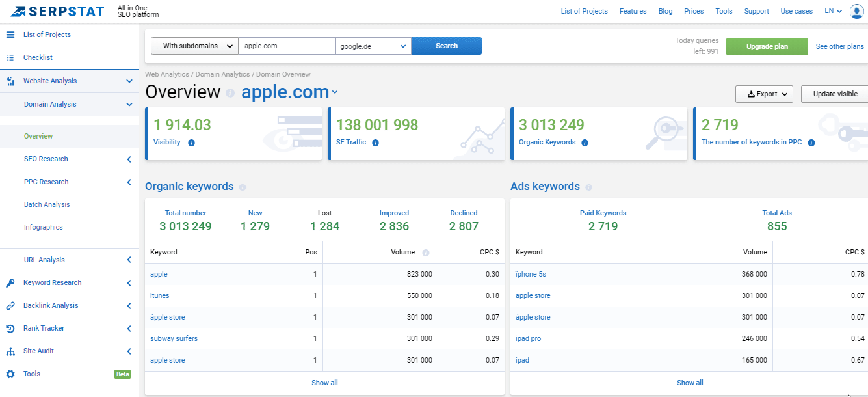Click See other plans link
868x397 pixels.
coord(840,46)
